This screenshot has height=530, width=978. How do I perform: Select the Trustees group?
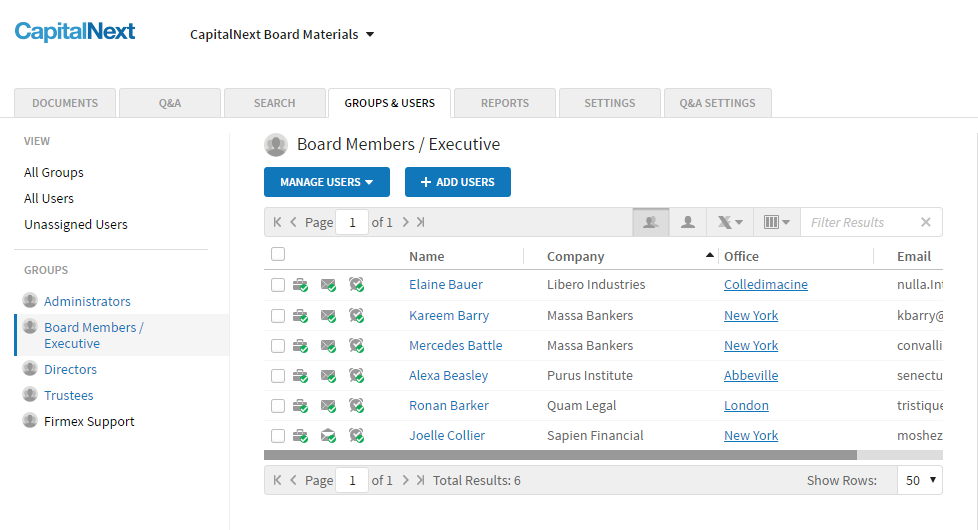(x=69, y=395)
